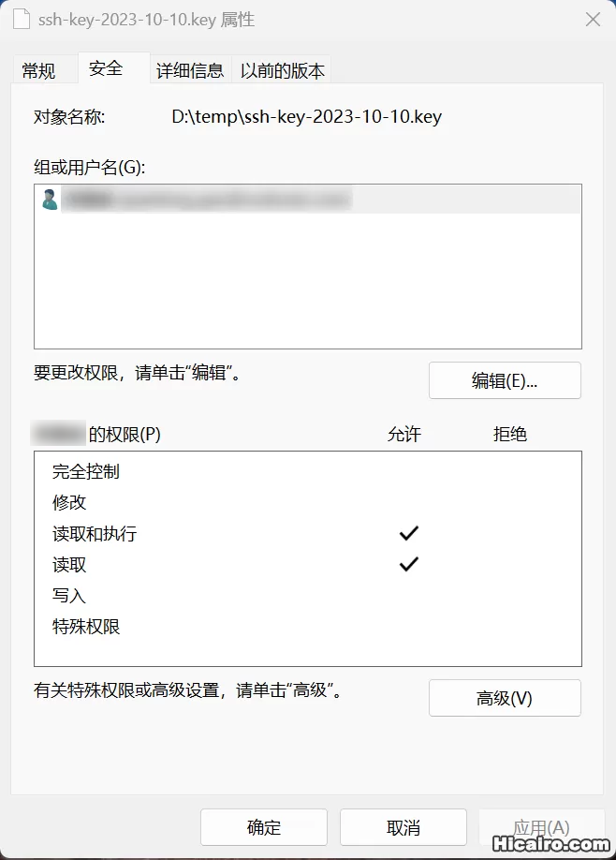
Task: Uncheck 允许 for 读取 permission
Action: click(x=407, y=564)
